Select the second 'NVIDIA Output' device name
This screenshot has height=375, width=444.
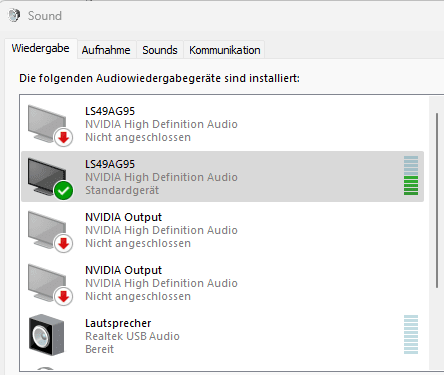pyautogui.click(x=123, y=270)
